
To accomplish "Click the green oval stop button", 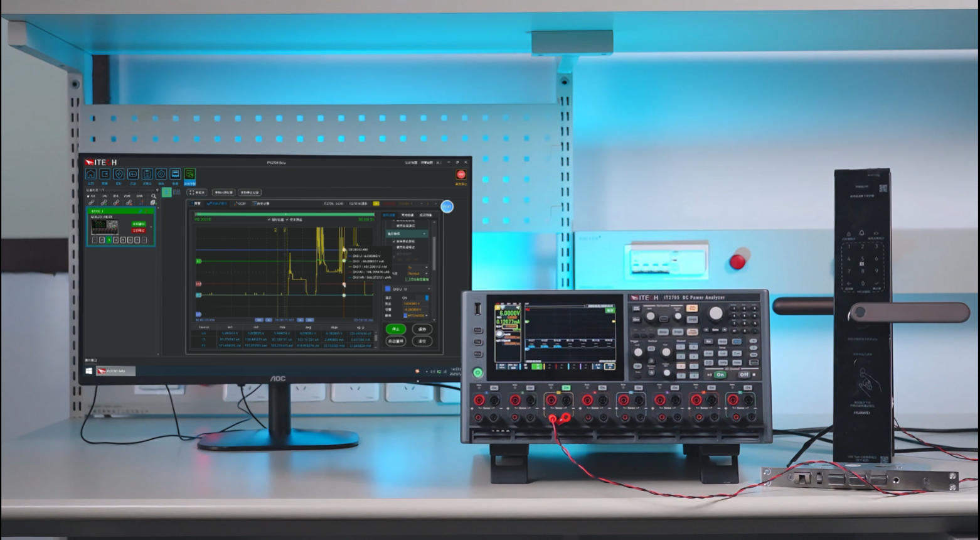I will [x=395, y=329].
